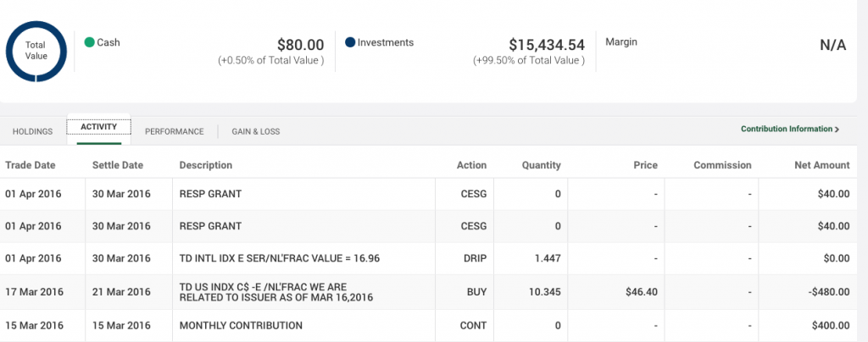The height and width of the screenshot is (342, 868).
Task: Sort by the Settle Date column header
Action: point(117,164)
